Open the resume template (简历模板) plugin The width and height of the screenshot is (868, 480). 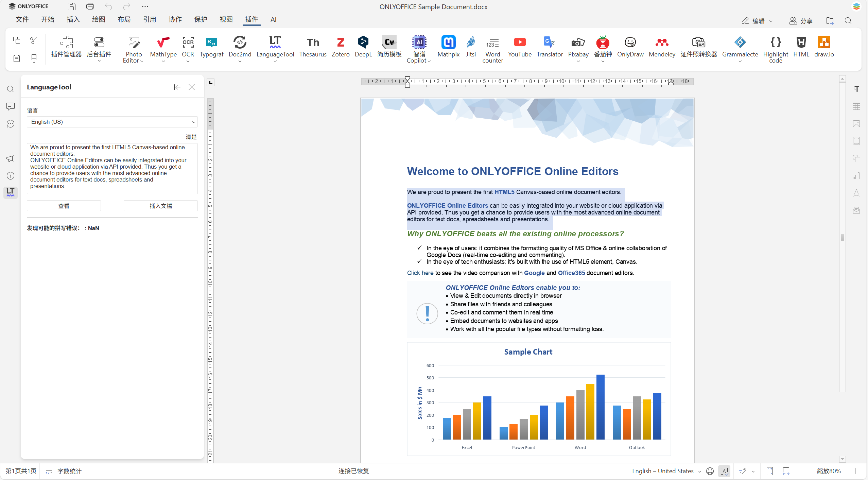[x=389, y=47]
